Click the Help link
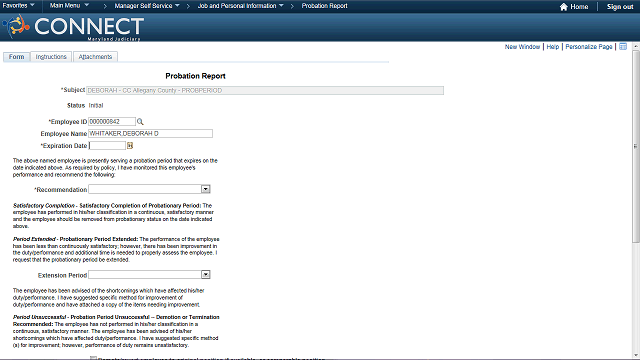Viewport: 640px width, 360px height. click(553, 47)
